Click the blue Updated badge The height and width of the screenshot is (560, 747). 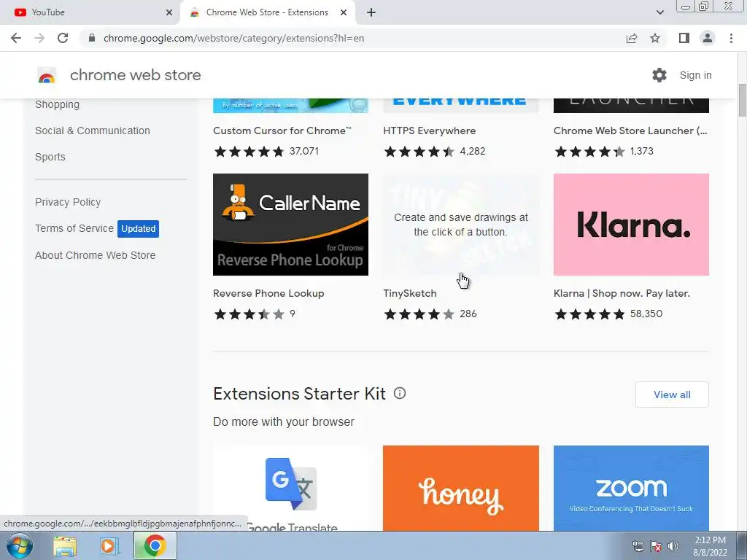(x=138, y=228)
